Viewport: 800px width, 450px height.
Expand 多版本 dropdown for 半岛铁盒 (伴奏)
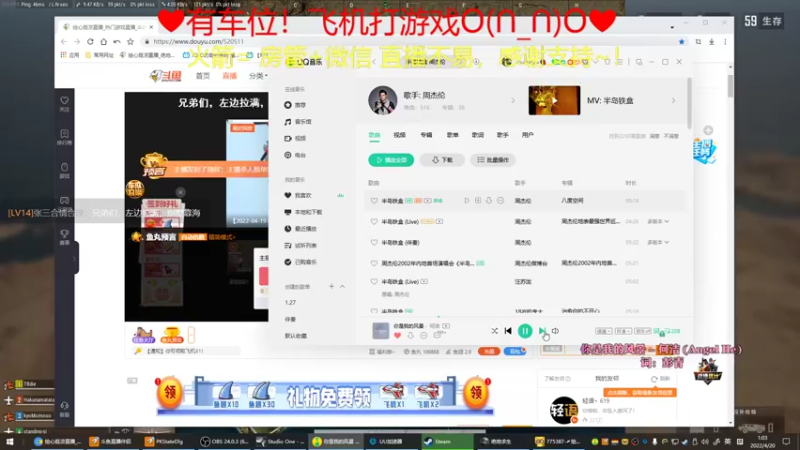[658, 243]
